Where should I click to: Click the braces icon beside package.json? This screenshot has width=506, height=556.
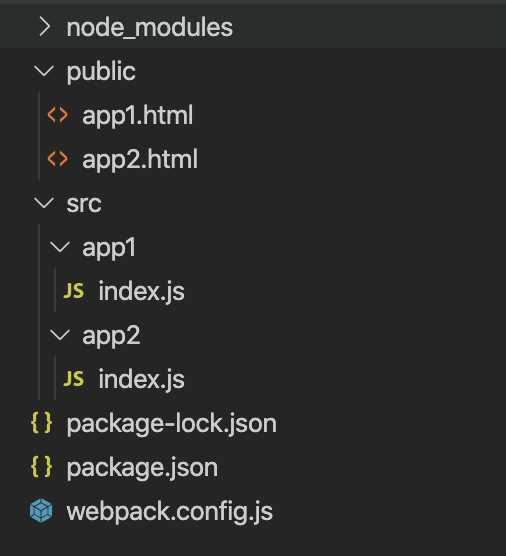coord(41,467)
